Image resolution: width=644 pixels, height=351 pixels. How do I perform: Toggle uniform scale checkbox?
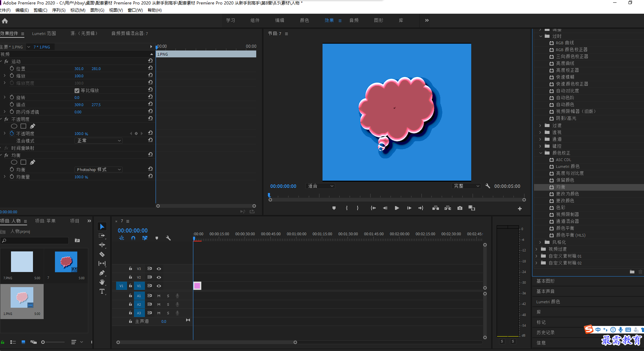coord(77,91)
